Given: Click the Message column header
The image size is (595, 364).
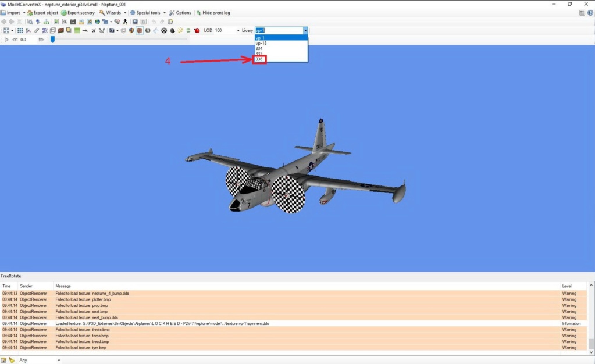Looking at the screenshot, I should coord(63,286).
